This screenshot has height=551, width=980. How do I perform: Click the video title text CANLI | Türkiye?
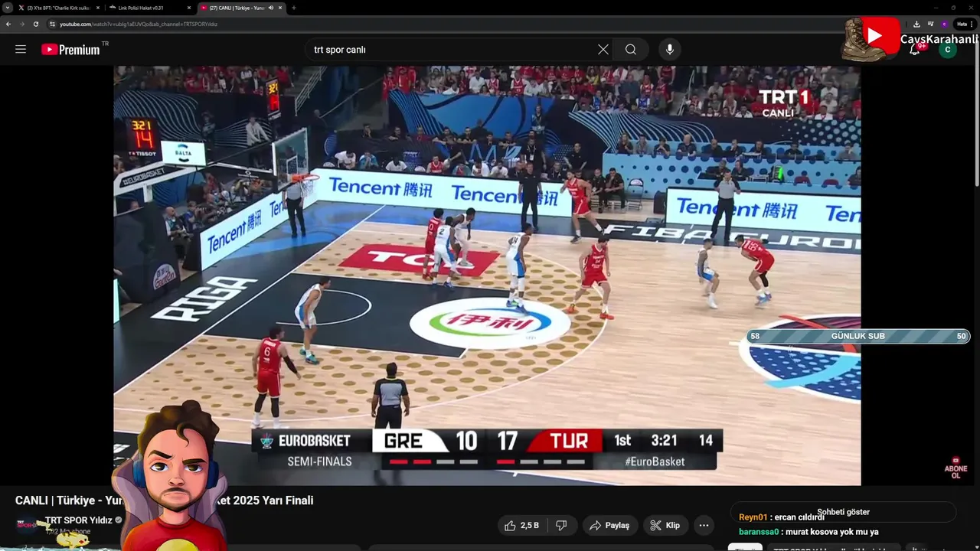click(165, 500)
